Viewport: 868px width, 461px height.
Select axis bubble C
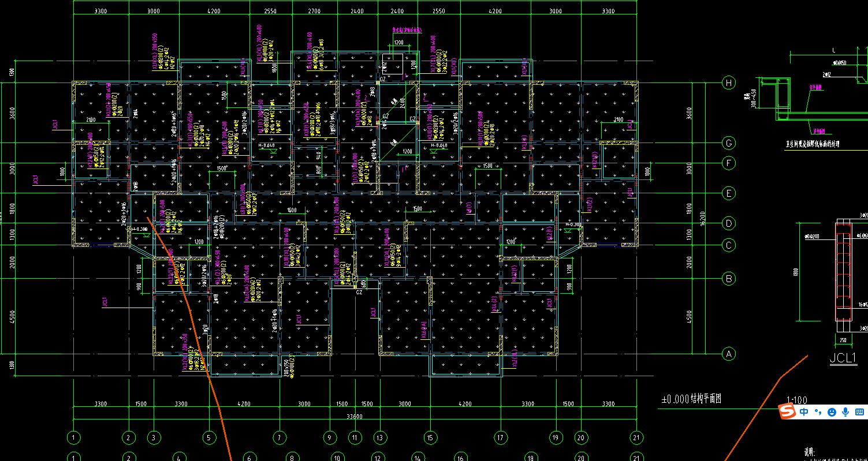coord(729,246)
